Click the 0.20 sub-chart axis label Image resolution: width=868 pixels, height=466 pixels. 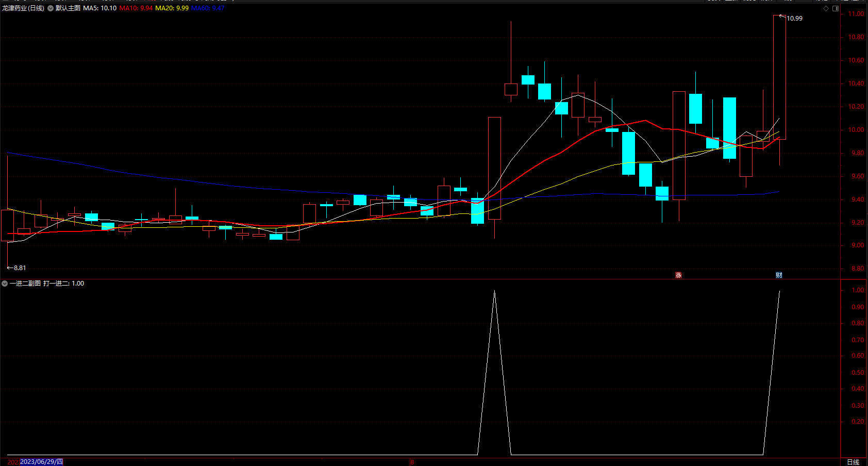click(858, 422)
